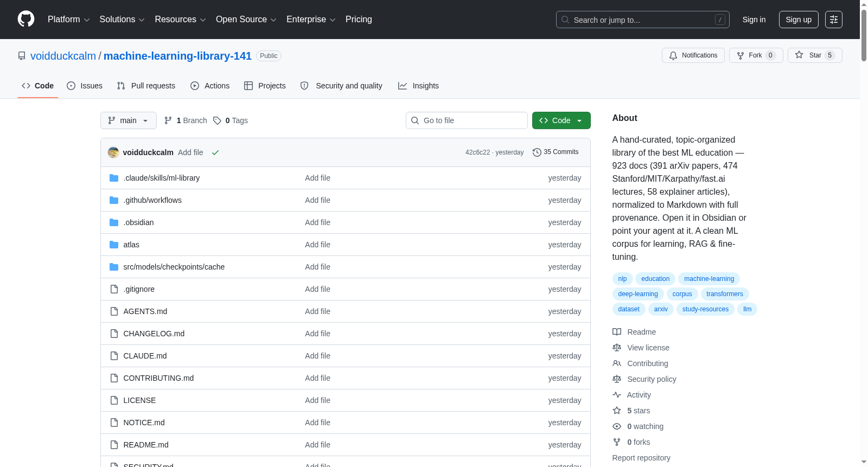Screen dimensions: 868x467
Task: Click the eye icon beside watching
Action: tap(617, 426)
